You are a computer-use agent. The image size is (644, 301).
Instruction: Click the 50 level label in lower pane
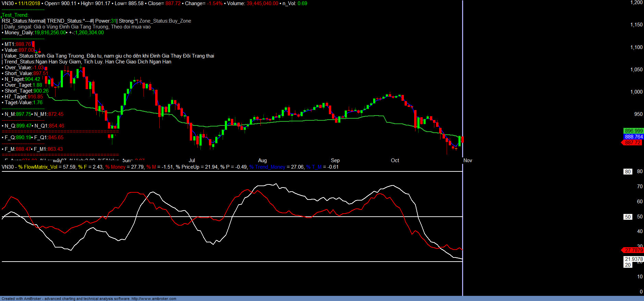(x=628, y=217)
